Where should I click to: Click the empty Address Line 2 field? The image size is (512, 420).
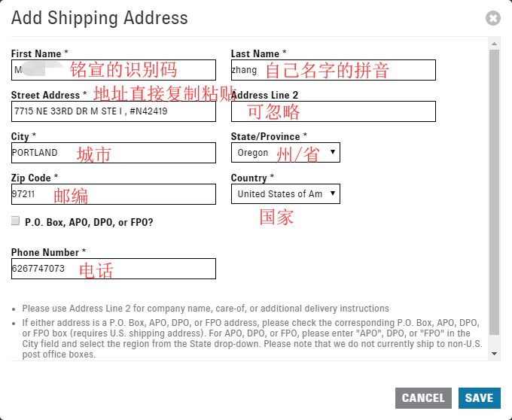point(333,111)
